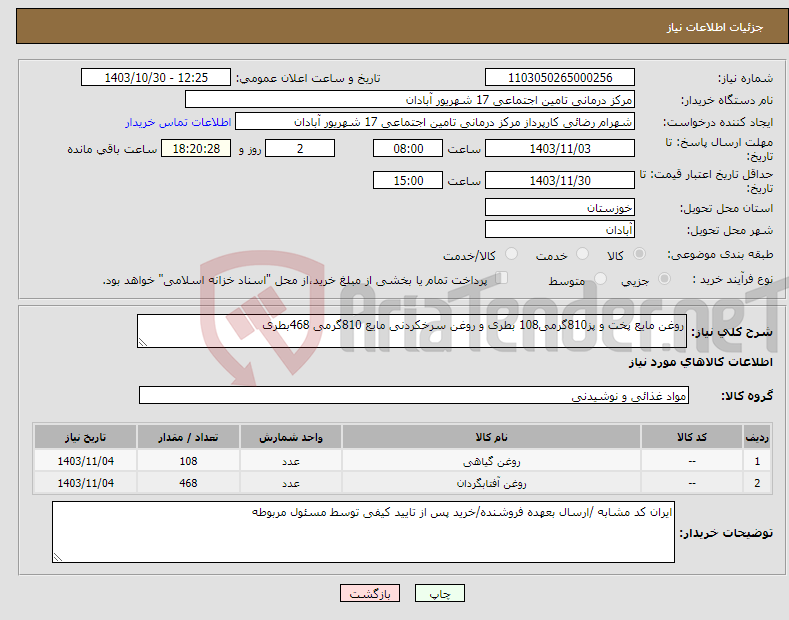Click the row number 1 cell

tap(757, 461)
